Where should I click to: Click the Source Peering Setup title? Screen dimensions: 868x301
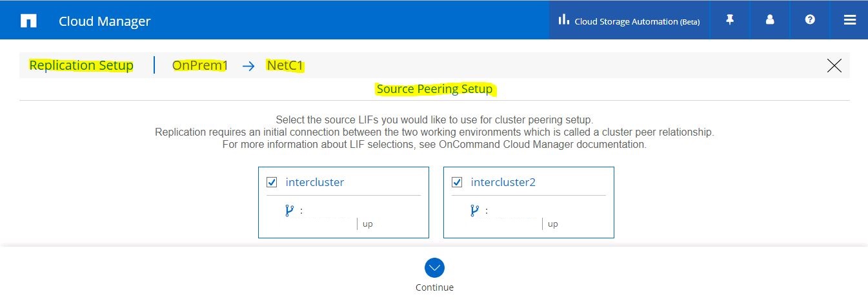tap(434, 89)
